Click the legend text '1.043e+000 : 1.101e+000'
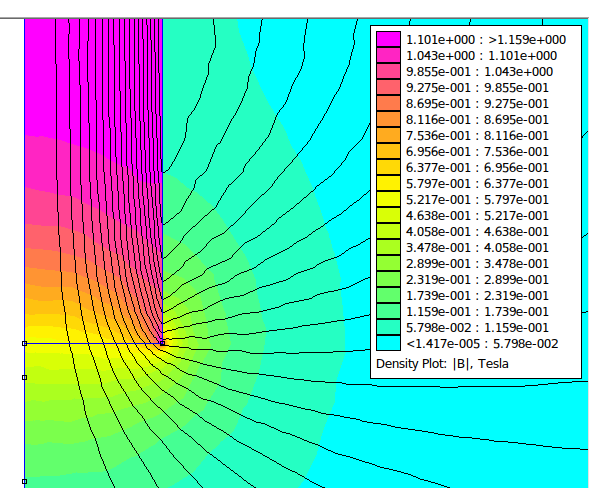Screen dimensions: 590x488 coord(481,56)
